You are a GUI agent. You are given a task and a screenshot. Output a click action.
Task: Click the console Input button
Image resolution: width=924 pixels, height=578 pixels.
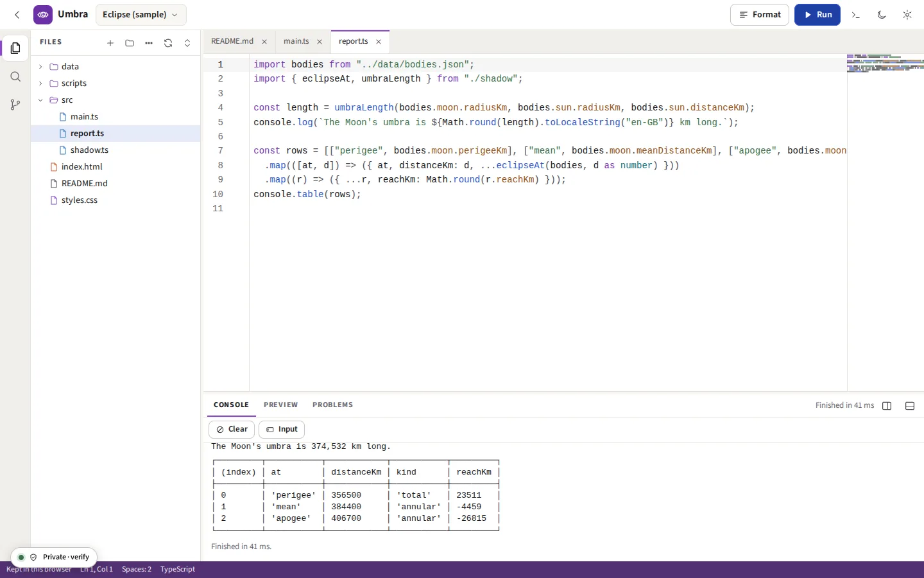pyautogui.click(x=282, y=429)
